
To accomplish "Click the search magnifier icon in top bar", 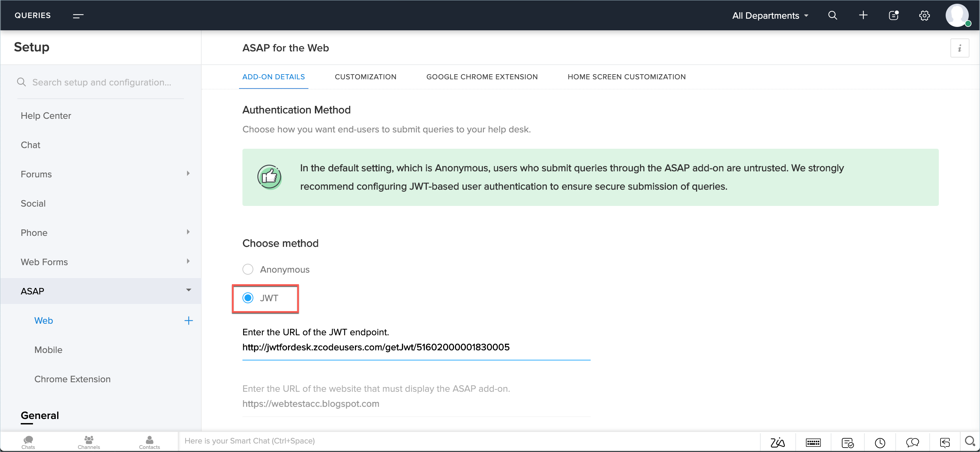I will pyautogui.click(x=832, y=15).
